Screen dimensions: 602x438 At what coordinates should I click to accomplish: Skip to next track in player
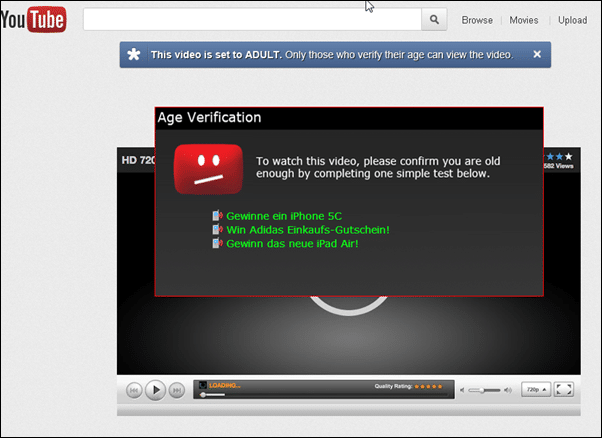177,390
